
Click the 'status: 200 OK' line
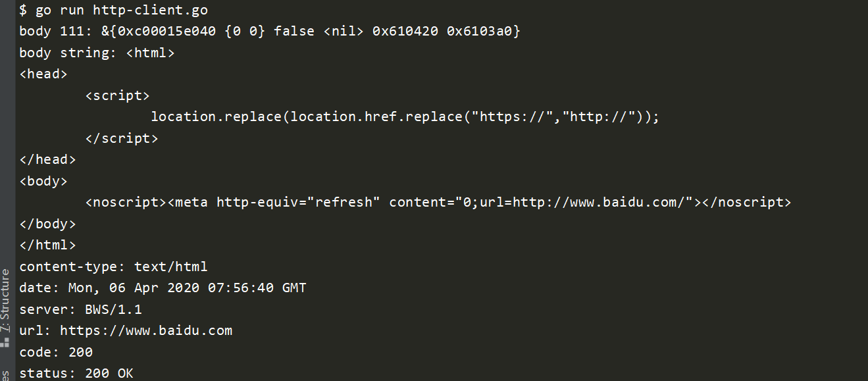[76, 373]
